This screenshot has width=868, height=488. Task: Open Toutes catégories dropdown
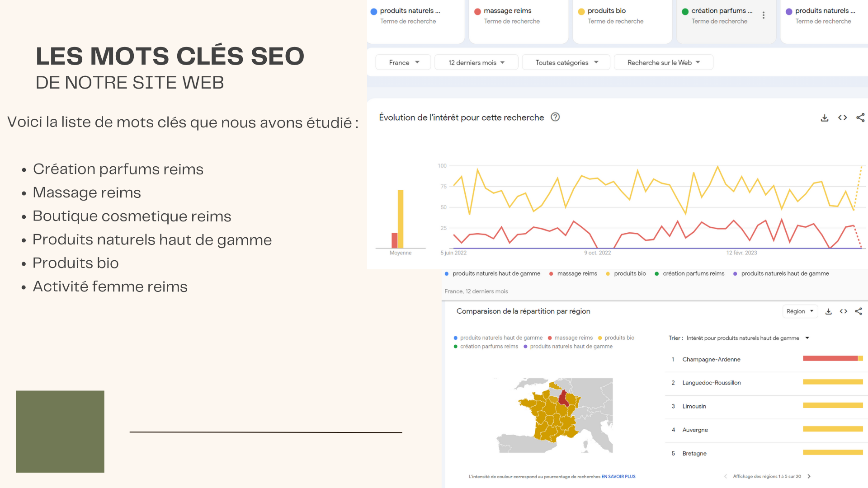566,62
